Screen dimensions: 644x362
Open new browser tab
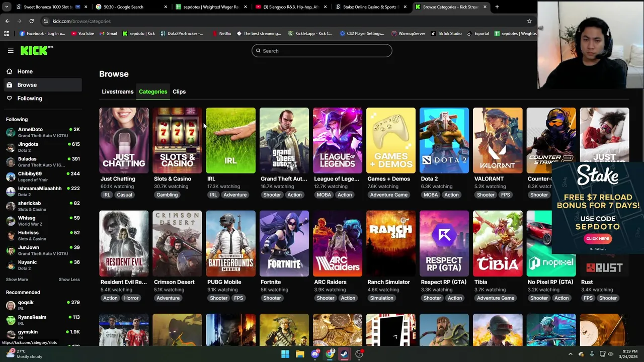point(497,7)
